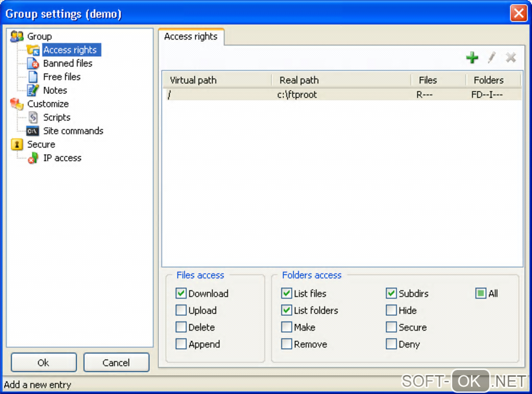The width and height of the screenshot is (532, 394).
Task: Toggle the Make checkbox
Action: [x=287, y=327]
